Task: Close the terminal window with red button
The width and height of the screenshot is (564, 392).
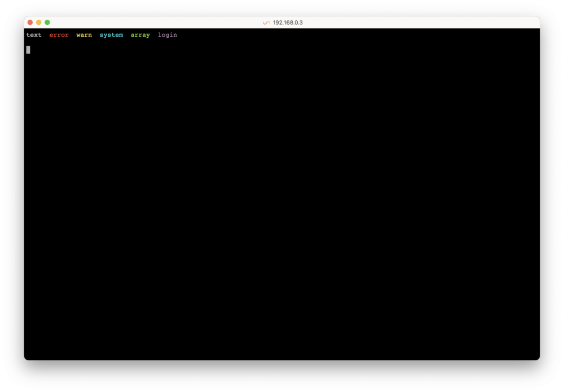Action: pyautogui.click(x=30, y=23)
